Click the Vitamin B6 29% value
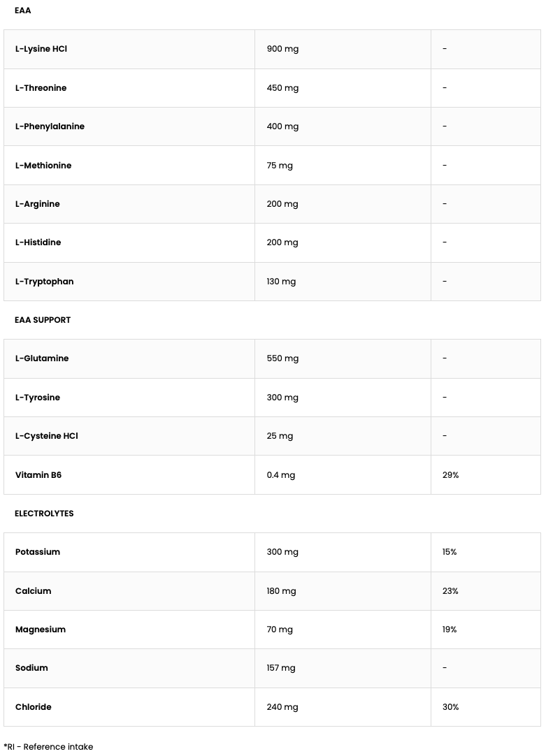This screenshot has height=756, width=546. [450, 475]
